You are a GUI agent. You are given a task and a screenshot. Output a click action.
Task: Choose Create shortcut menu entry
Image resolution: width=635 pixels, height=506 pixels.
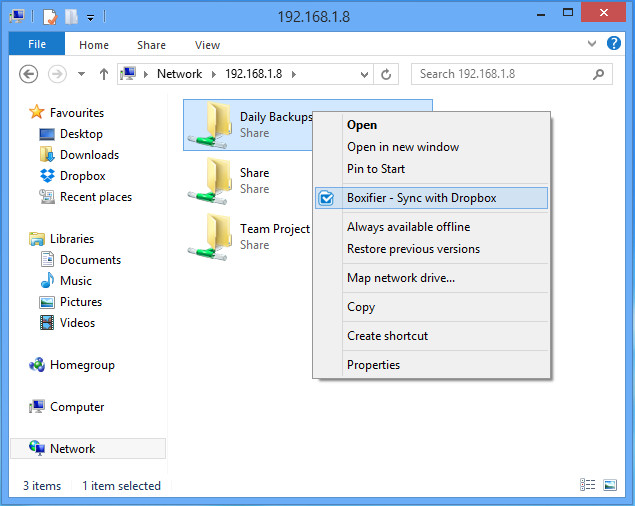[431, 336]
